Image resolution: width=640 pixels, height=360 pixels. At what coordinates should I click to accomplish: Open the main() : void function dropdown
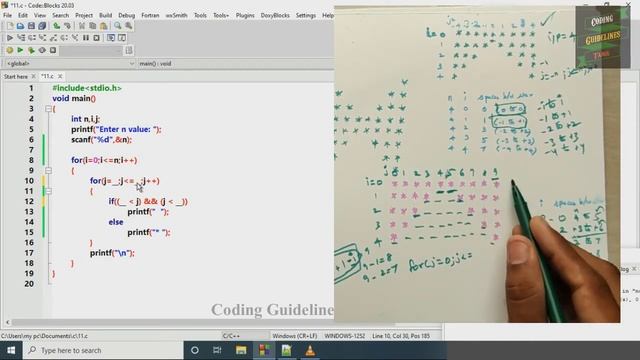coord(235,64)
